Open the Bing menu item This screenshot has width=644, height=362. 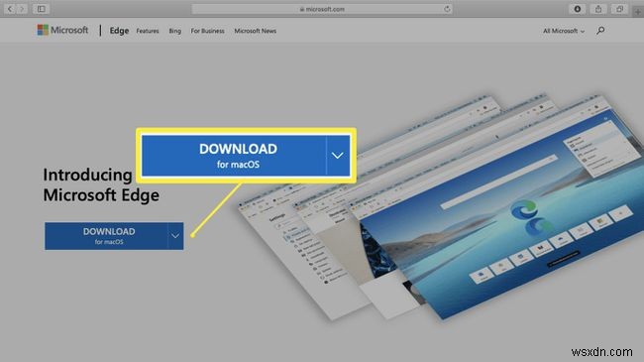pos(175,31)
